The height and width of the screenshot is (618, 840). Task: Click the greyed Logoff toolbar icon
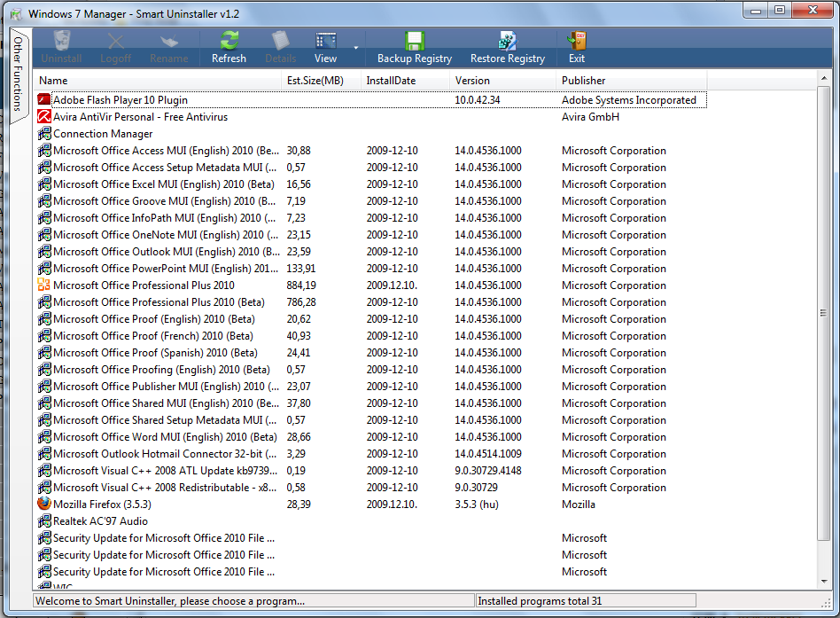[x=116, y=41]
